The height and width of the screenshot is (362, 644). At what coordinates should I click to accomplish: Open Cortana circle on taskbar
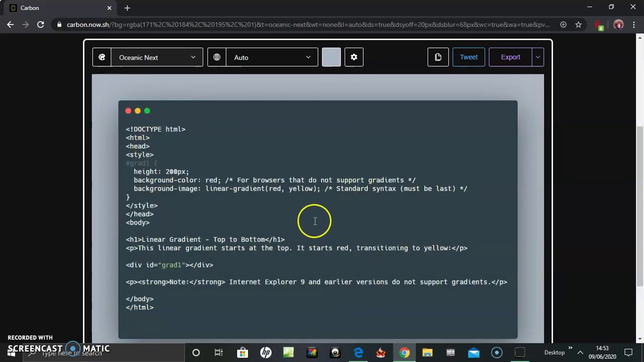196,353
